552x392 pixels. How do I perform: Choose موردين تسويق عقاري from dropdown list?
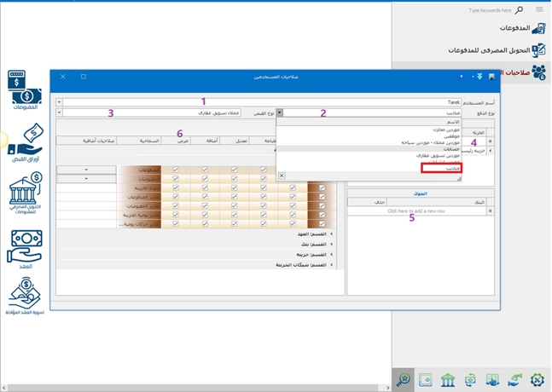click(x=439, y=156)
